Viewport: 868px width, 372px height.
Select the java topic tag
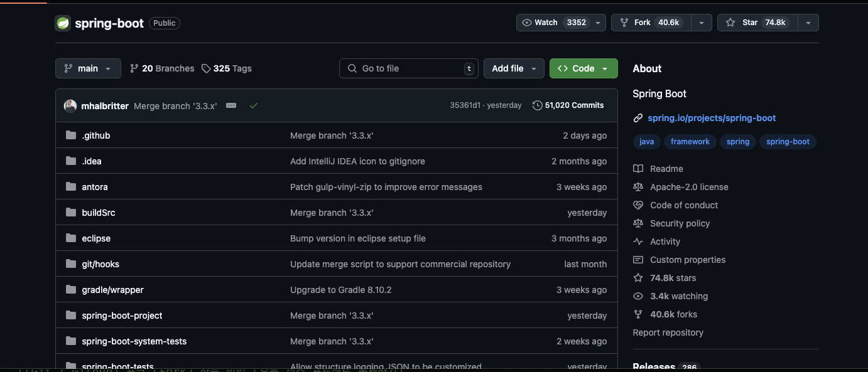coord(646,142)
